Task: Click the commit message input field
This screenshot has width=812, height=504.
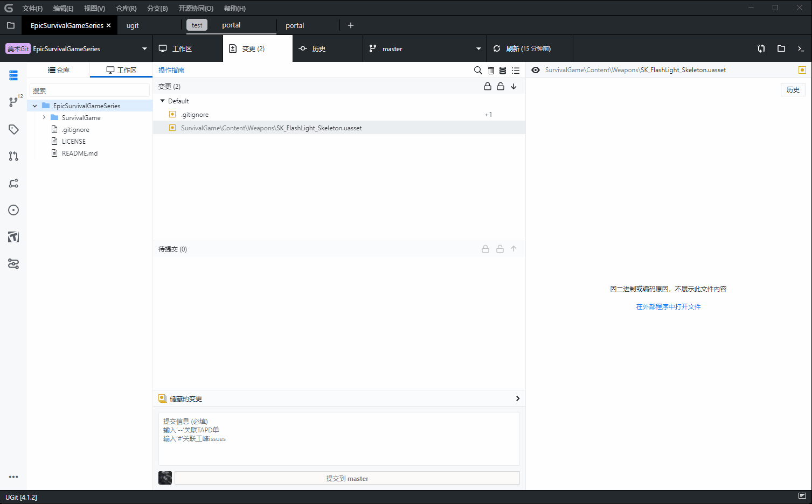Action: 338,439
